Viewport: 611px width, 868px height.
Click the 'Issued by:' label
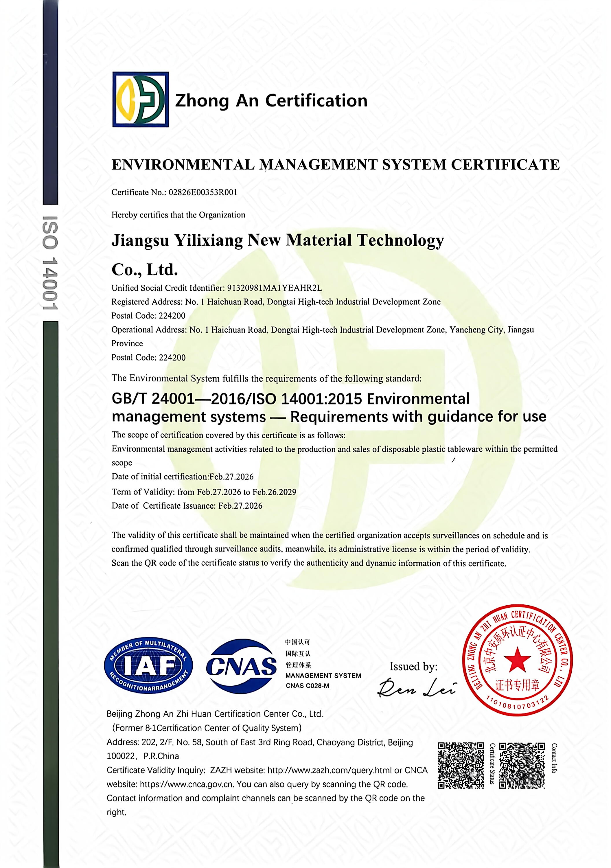point(414,666)
